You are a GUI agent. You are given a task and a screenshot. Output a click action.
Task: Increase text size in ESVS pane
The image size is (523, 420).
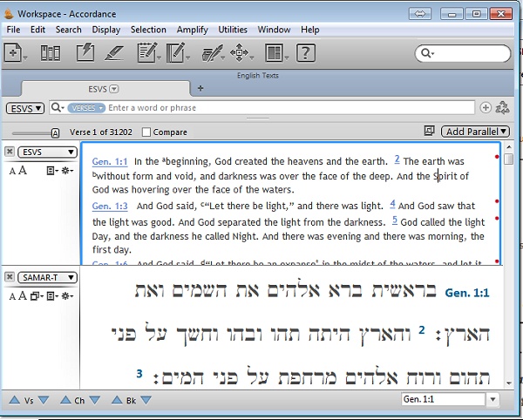point(23,170)
